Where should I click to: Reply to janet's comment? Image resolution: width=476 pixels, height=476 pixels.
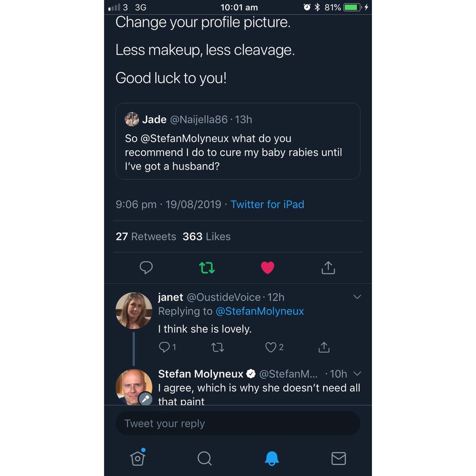pyautogui.click(x=164, y=347)
